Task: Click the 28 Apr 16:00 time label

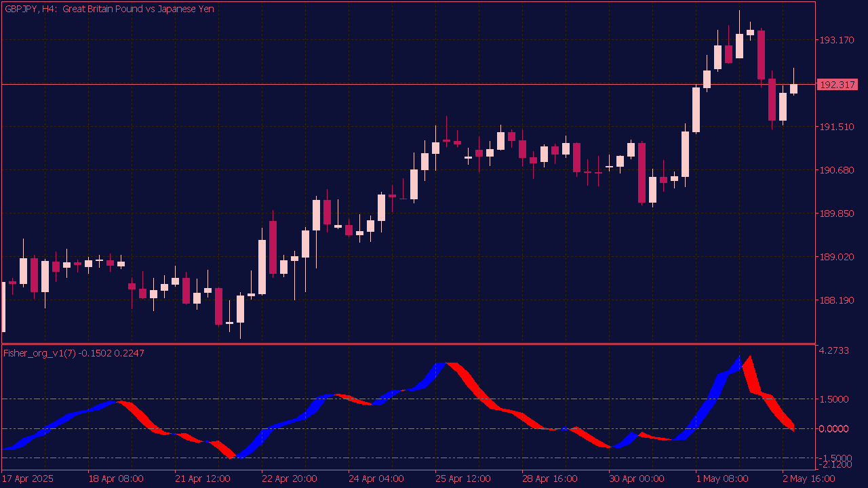Action: coord(550,479)
